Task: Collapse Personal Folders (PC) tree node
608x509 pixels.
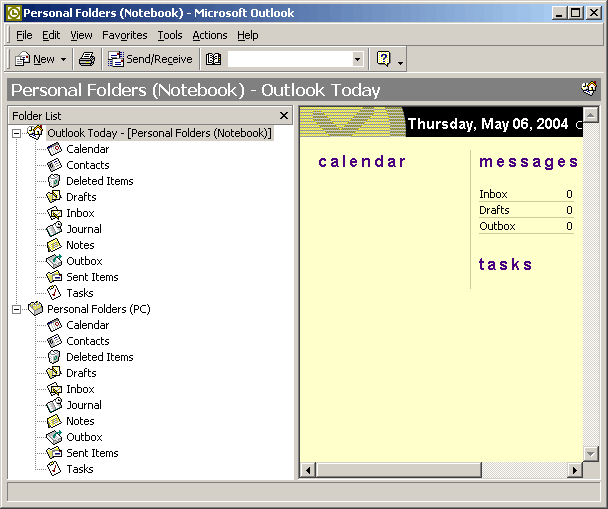Action: tap(17, 309)
